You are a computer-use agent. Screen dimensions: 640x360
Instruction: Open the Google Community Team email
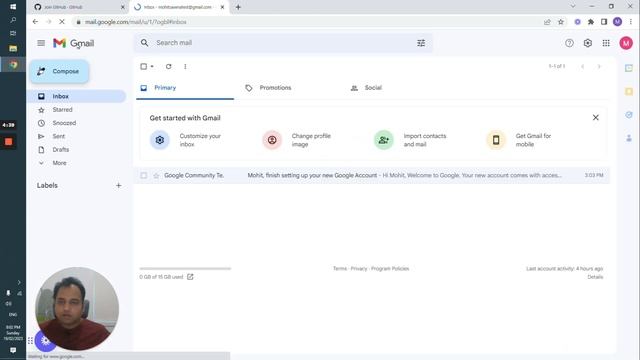coord(372,175)
